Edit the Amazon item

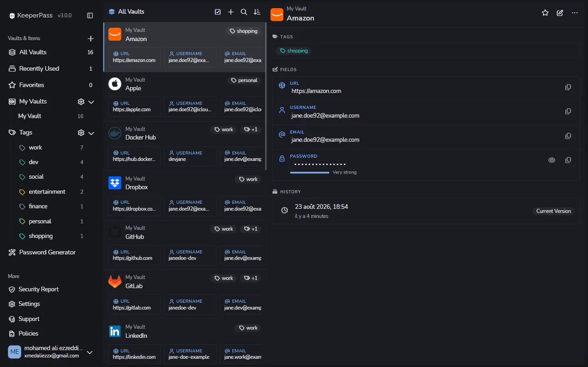(x=560, y=13)
